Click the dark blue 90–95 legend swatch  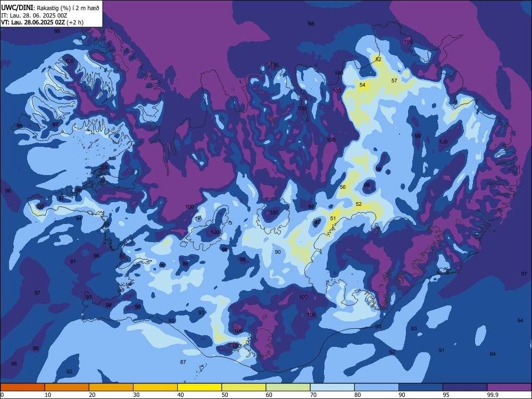[421, 387]
